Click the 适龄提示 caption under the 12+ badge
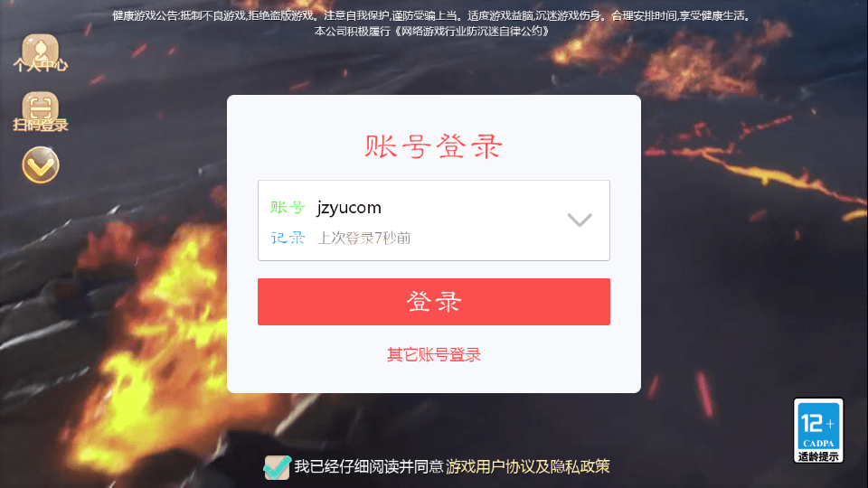The width and height of the screenshot is (868, 488). point(818,456)
